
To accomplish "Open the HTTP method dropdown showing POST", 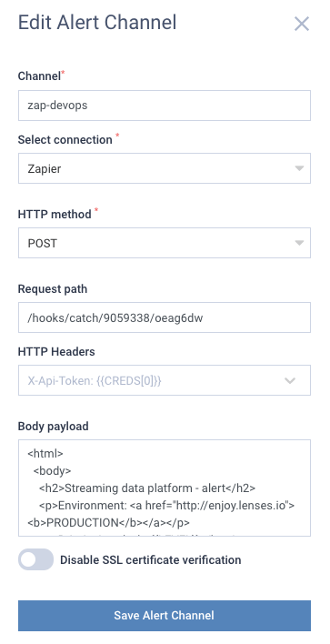I will [x=165, y=243].
